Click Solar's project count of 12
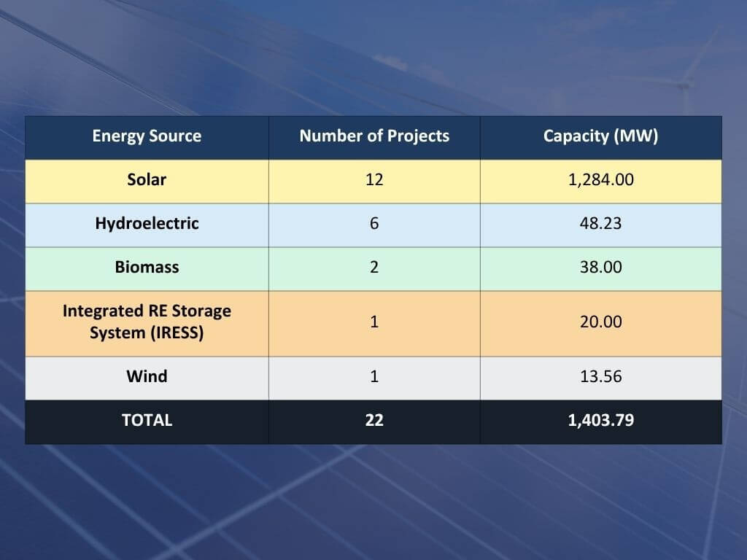This screenshot has width=747, height=560. [x=374, y=180]
